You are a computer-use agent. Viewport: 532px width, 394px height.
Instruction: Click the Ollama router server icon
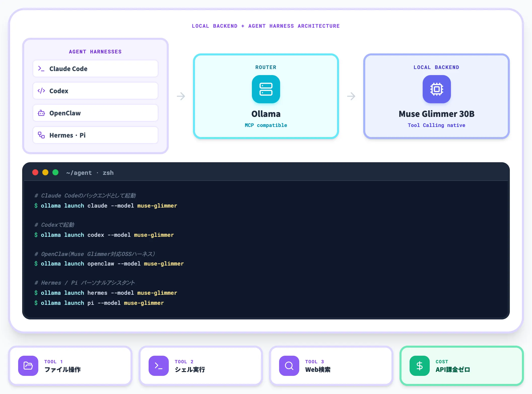coord(266,89)
